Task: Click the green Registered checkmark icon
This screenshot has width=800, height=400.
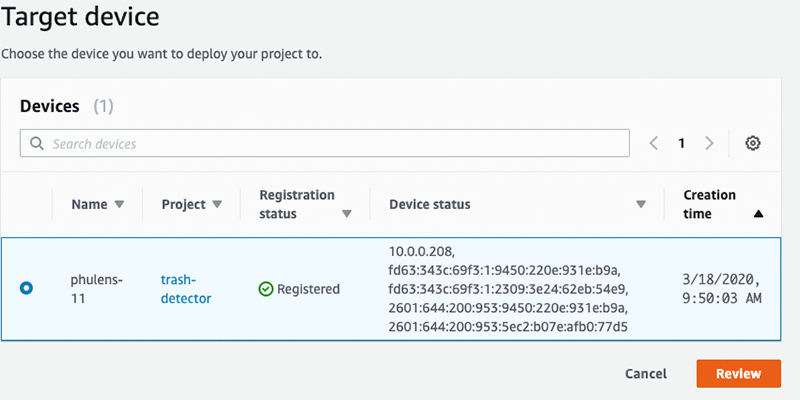Action: coord(265,289)
